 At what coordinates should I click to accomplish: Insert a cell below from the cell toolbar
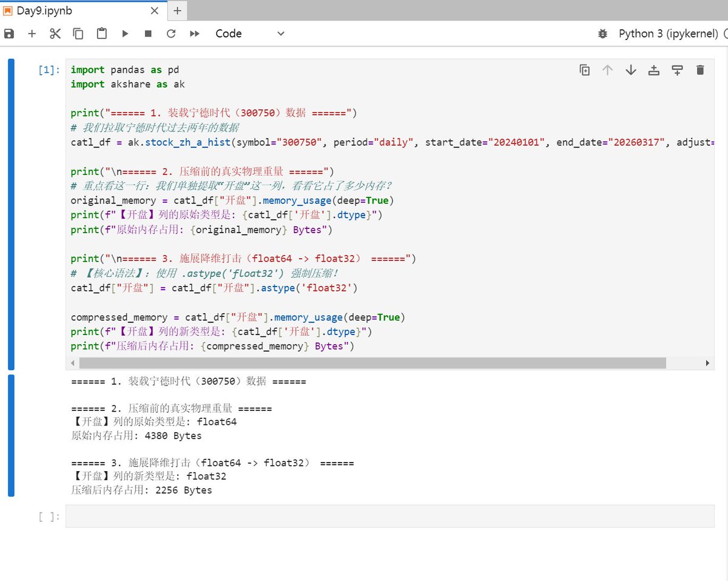click(677, 70)
